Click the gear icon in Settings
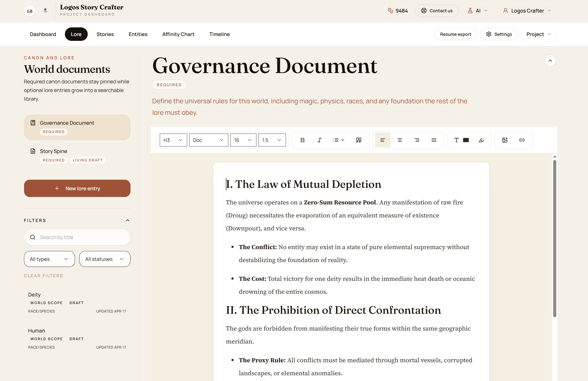The width and height of the screenshot is (588, 381). (489, 34)
